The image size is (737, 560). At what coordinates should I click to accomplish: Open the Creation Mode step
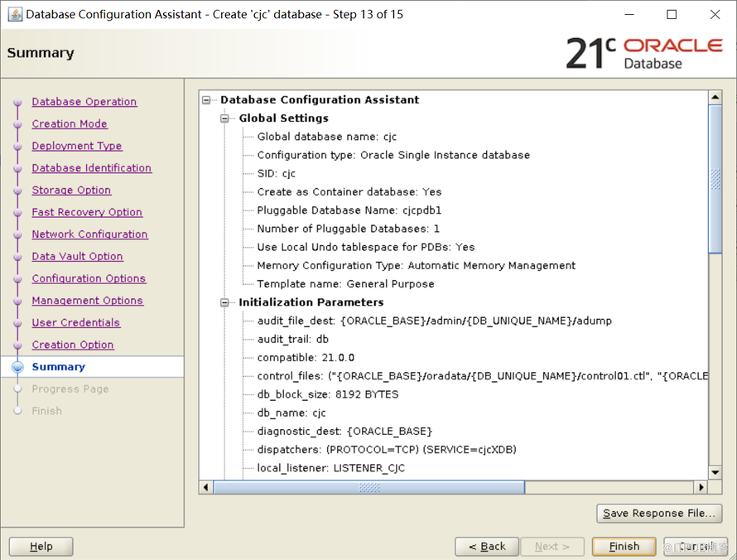pyautogui.click(x=70, y=124)
